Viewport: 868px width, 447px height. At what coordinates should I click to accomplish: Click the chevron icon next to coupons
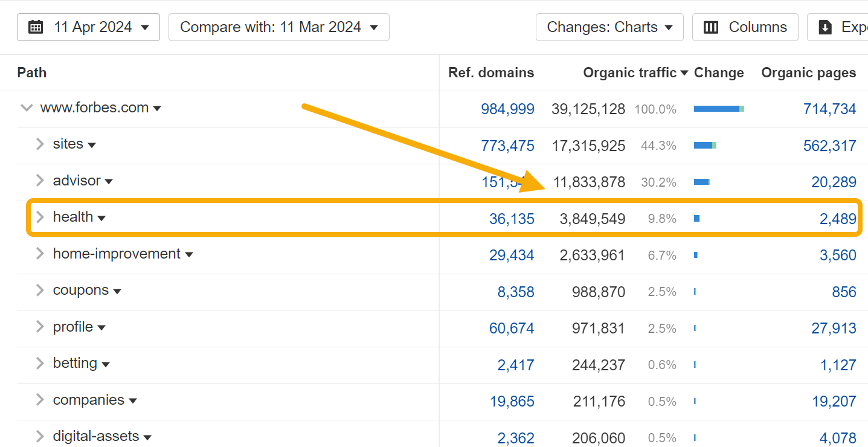tap(39, 290)
